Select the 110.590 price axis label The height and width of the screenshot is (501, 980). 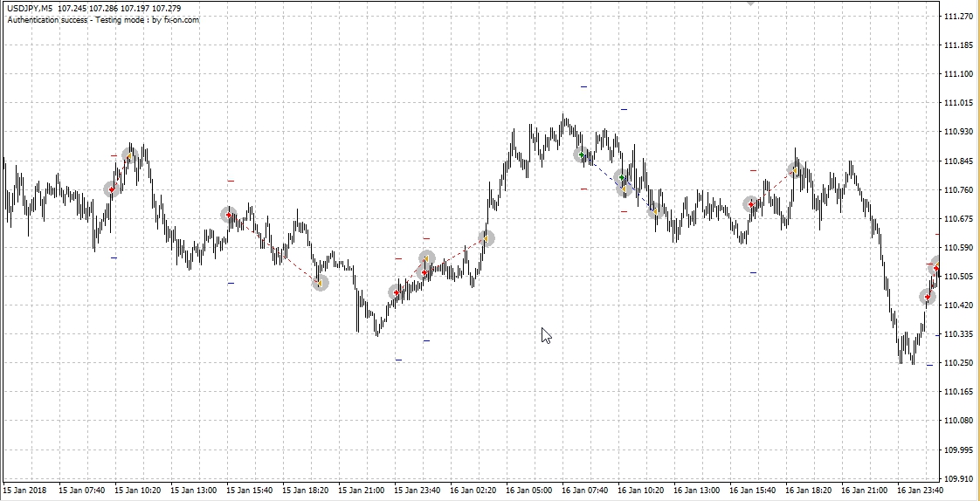tap(959, 247)
